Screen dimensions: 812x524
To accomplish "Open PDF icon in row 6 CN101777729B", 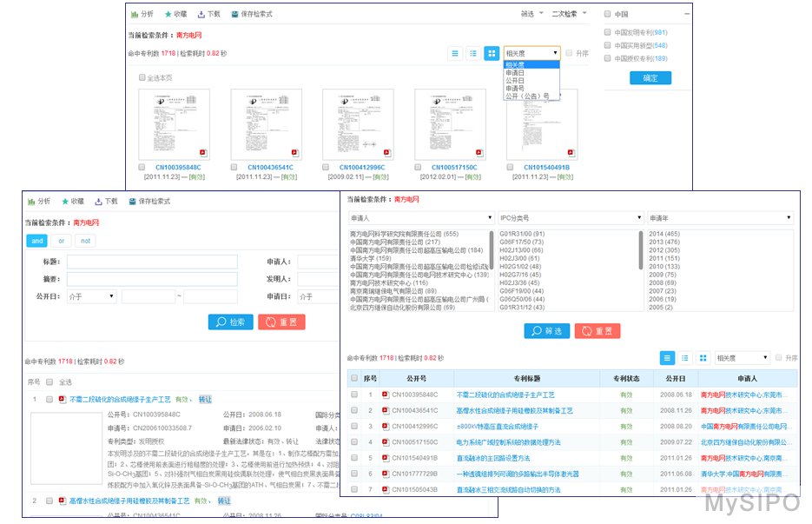I will 386,474.
